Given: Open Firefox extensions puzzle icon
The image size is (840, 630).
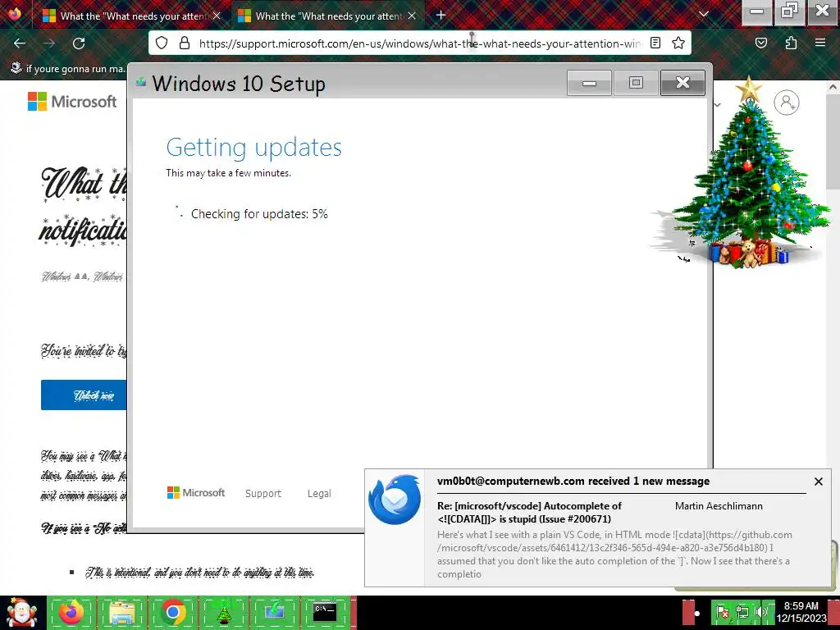Looking at the screenshot, I should pyautogui.click(x=791, y=43).
